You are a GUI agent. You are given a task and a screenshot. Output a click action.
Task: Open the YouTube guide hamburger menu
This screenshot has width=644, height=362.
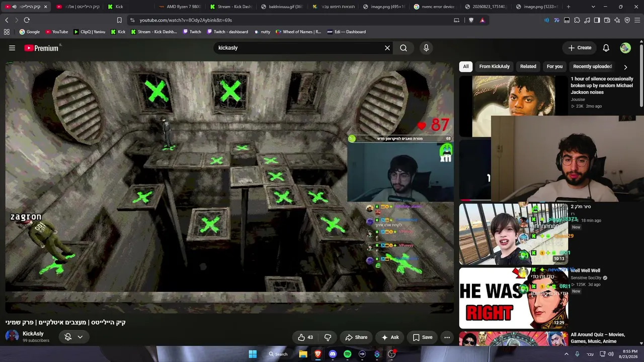12,48
